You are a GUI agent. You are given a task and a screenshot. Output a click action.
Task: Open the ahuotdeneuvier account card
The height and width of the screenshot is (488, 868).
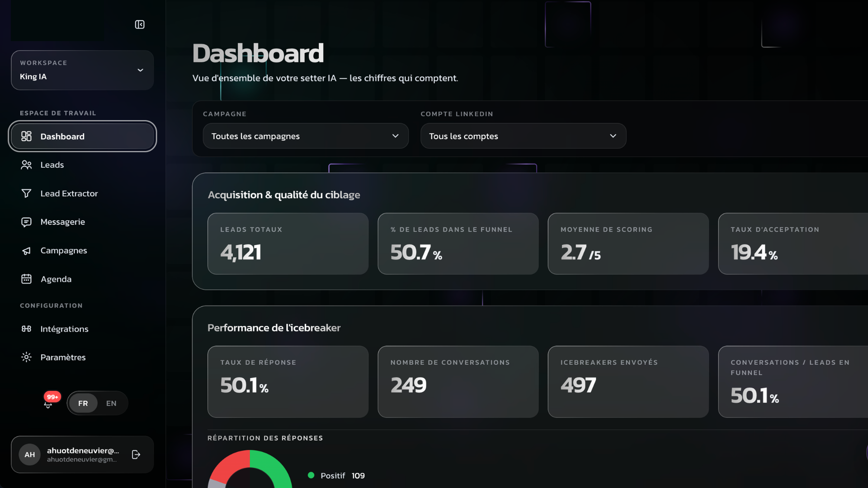pos(82,455)
